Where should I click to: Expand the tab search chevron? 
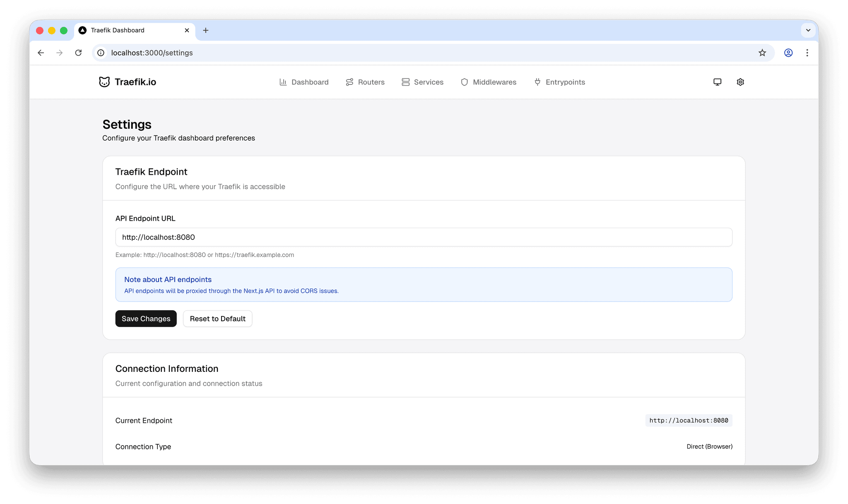(x=808, y=30)
